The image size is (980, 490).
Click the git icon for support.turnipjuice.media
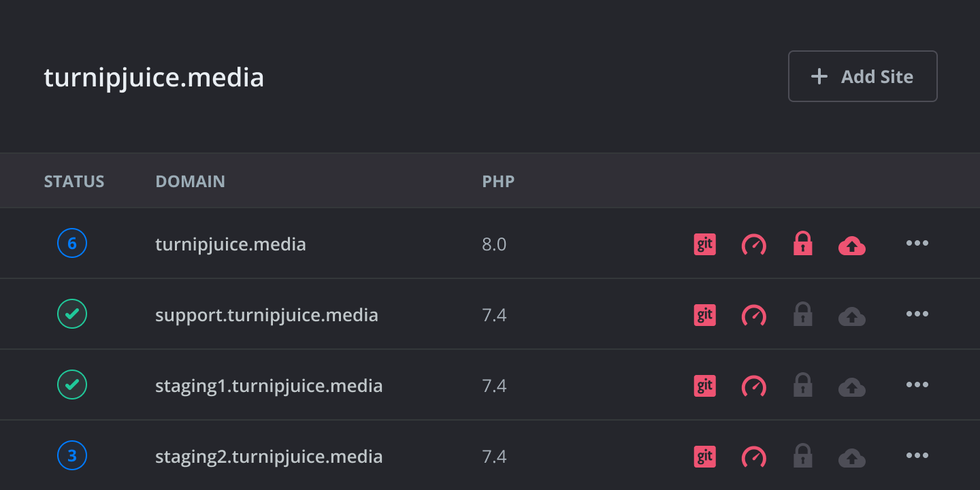tap(704, 314)
